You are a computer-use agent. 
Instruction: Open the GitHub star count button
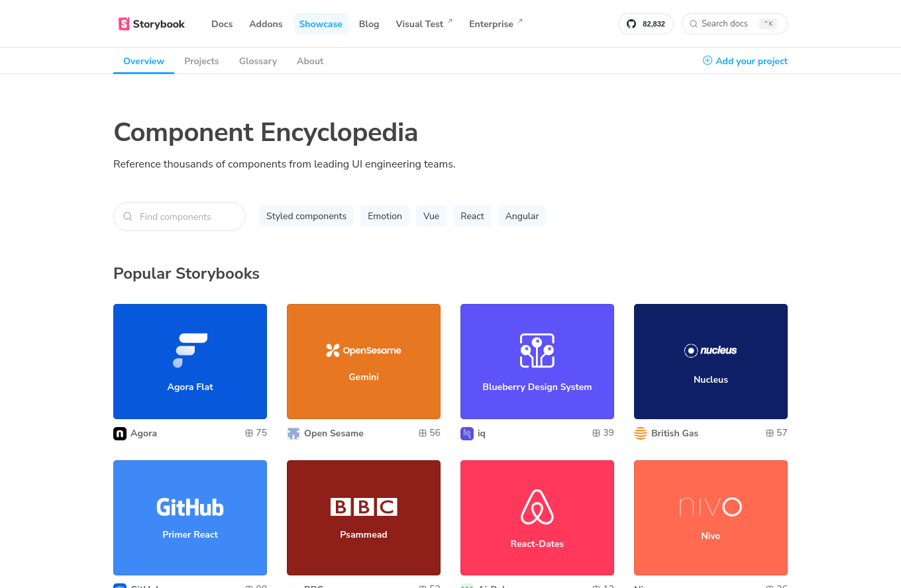click(646, 24)
